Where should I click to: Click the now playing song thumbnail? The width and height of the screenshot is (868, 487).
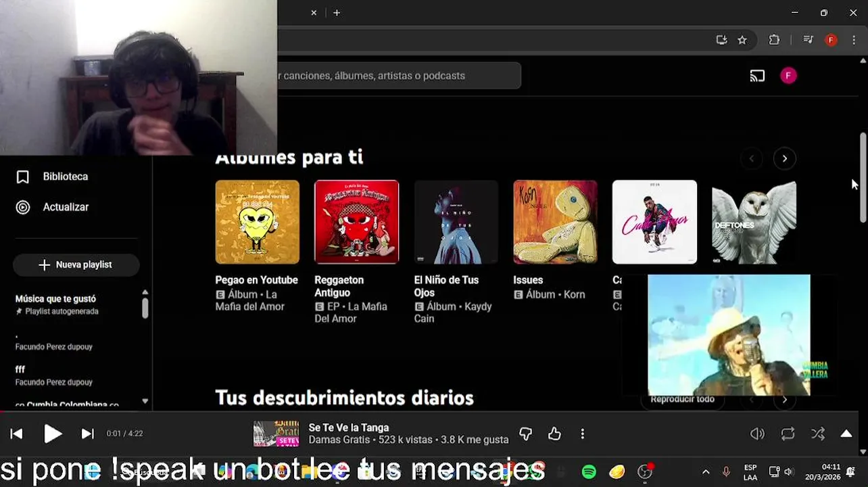tap(276, 434)
